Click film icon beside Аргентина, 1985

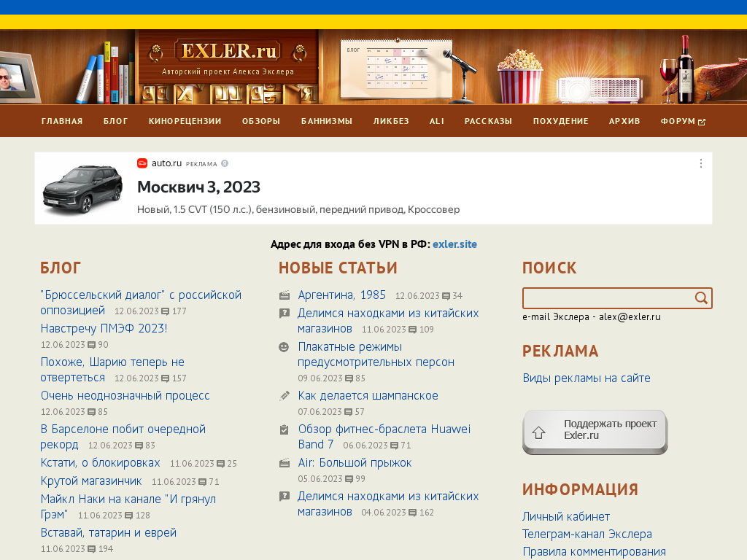(285, 295)
